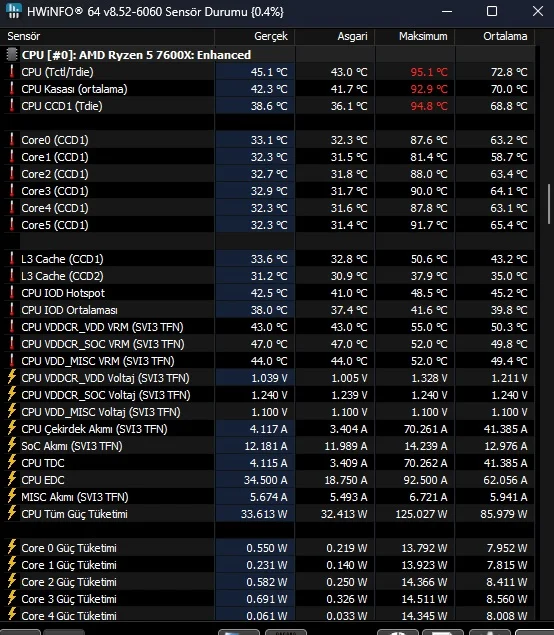Image resolution: width=554 pixels, height=635 pixels.
Task: Click the HWiNFO app icon in title bar
Action: tap(13, 11)
